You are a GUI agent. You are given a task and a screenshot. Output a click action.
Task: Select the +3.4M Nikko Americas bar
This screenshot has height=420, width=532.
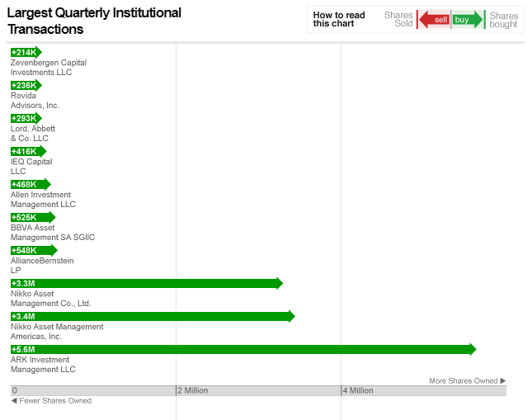[153, 316]
